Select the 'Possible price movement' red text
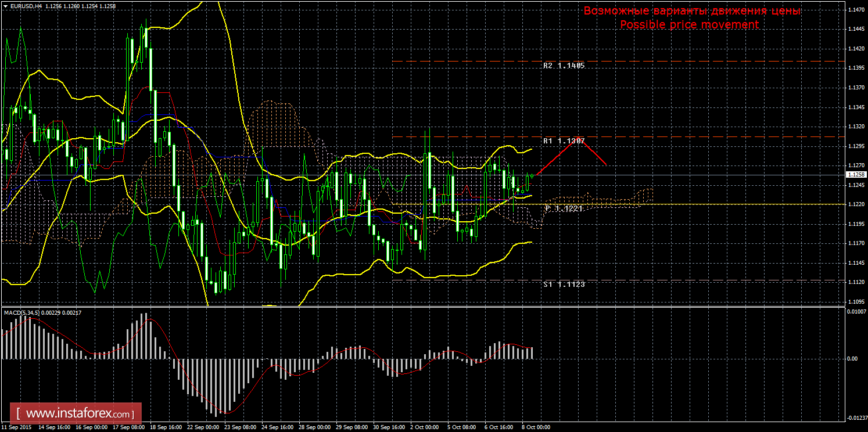Image resolution: width=868 pixels, height=432 pixels. click(689, 24)
